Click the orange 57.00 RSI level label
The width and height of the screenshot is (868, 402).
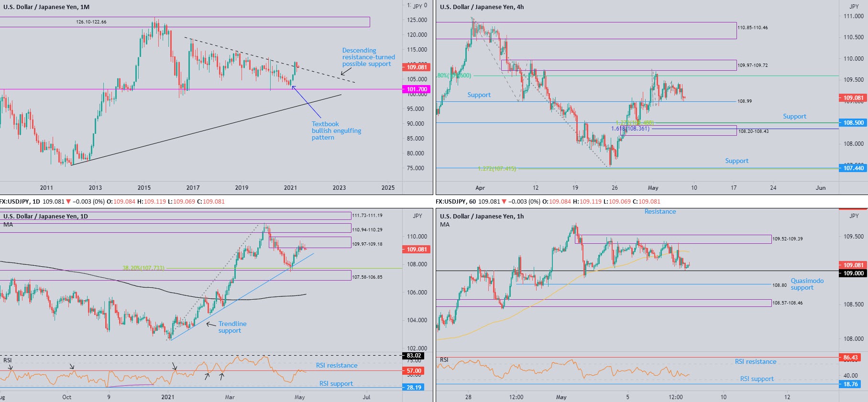pyautogui.click(x=414, y=371)
